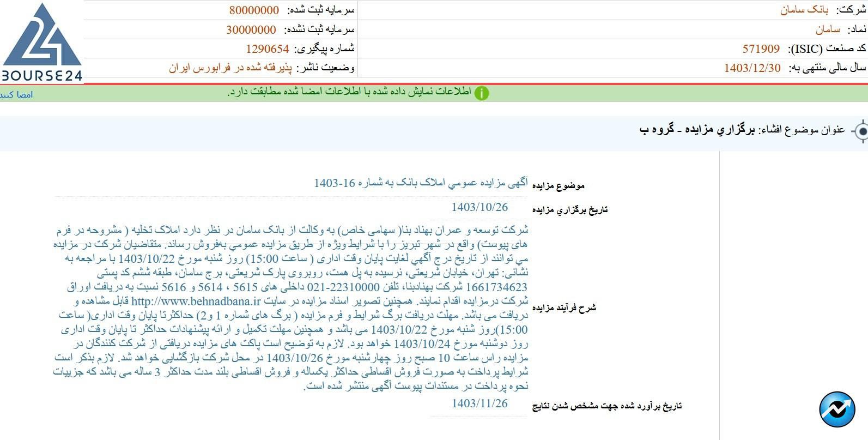Viewport: 868px width, 440px height.
Task: Select the postal code 1661734623 in the description
Action: click(498, 287)
